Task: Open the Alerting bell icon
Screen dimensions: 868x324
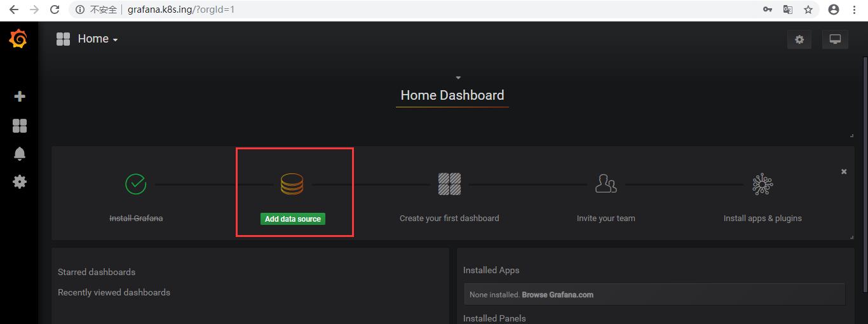Action: (20, 154)
